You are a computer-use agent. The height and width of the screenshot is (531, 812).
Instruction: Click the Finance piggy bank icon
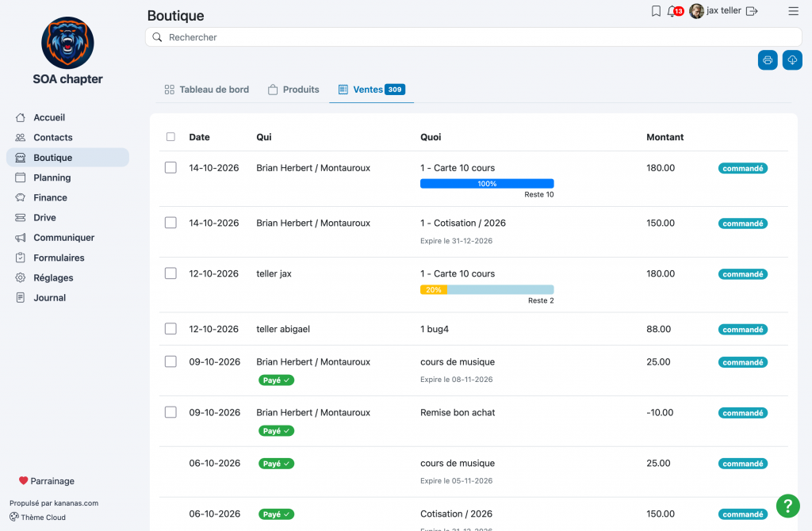point(20,197)
